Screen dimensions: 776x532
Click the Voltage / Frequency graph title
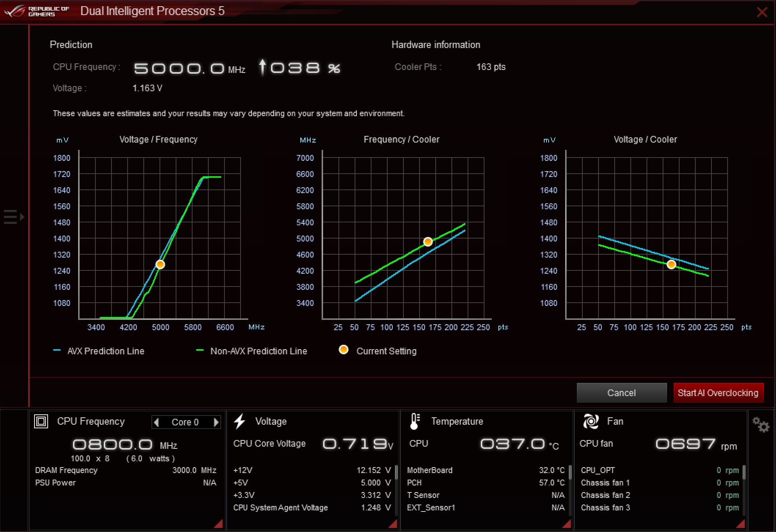click(158, 140)
